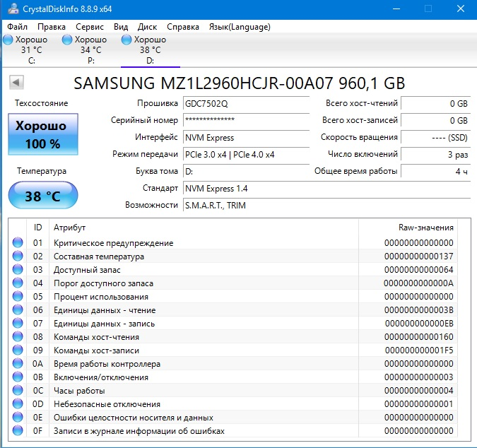Screen dimensions: 477x448
Task: Open the Справка menu
Action: click(183, 27)
